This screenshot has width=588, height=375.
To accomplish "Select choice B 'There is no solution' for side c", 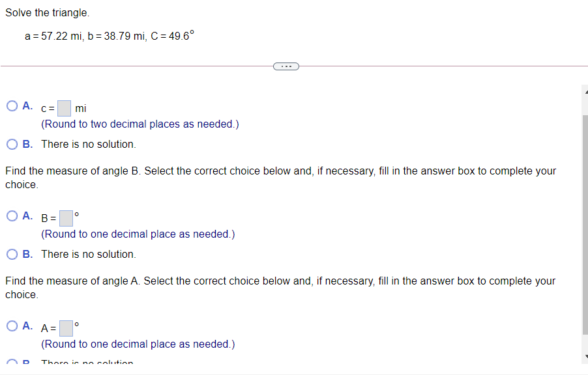I will (11, 144).
